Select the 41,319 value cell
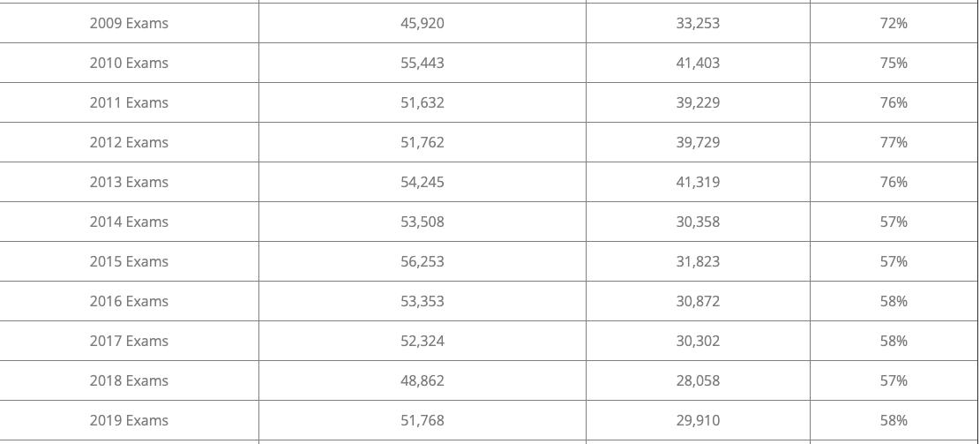980x444 pixels. pyautogui.click(x=698, y=182)
